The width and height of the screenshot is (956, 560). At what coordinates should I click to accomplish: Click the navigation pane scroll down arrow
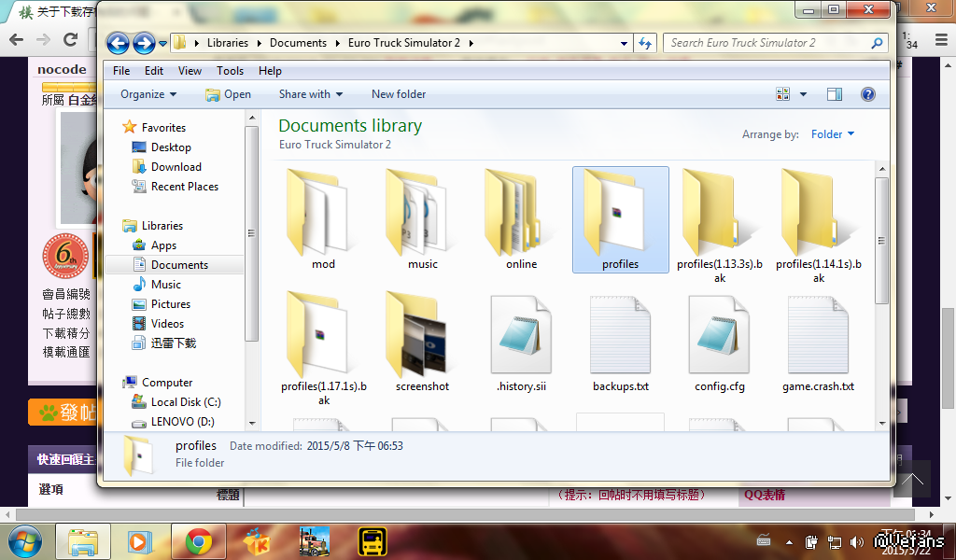(252, 423)
